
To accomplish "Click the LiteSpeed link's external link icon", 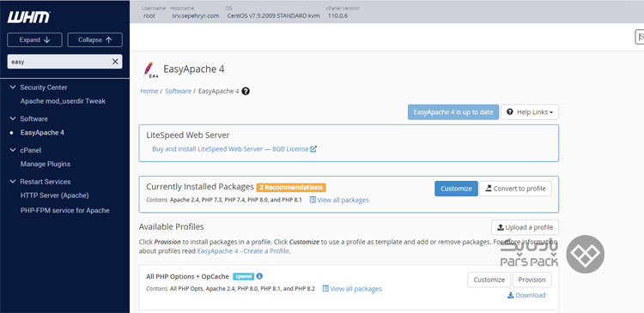I will (x=313, y=149).
